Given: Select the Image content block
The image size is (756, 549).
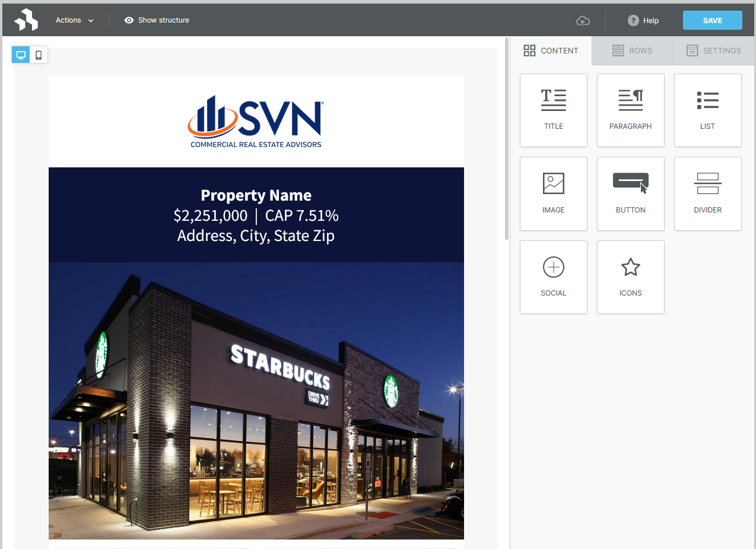Looking at the screenshot, I should pyautogui.click(x=554, y=193).
